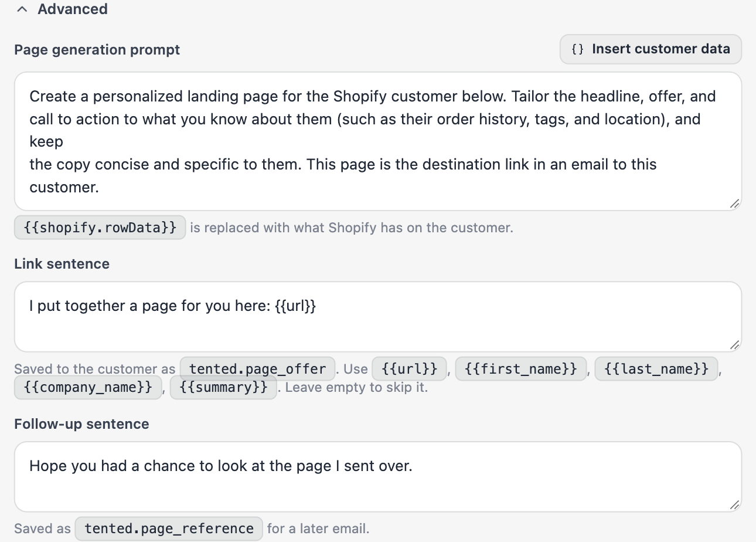Click the Link sentence label
The height and width of the screenshot is (542, 756).
(62, 264)
